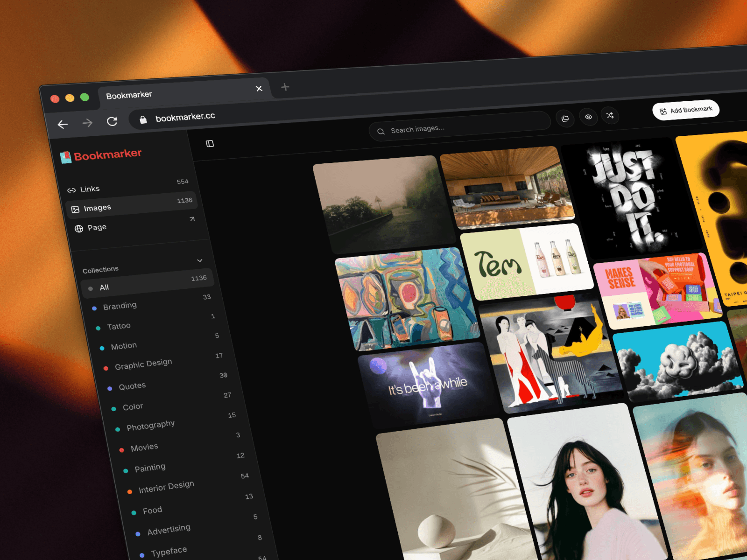Screen dimensions: 747x560
Task: Open the Branding collection
Action: 120,306
